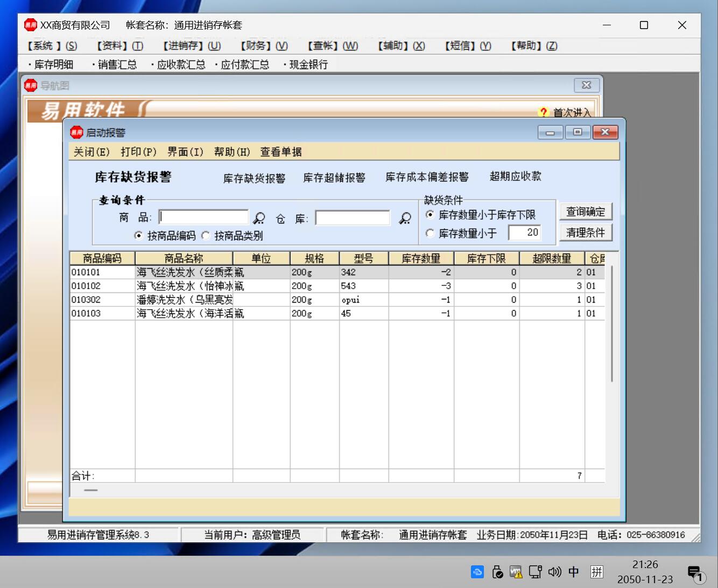Viewport: 718px width, 588px height.
Task: Open the 【财务】 menu
Action: pyautogui.click(x=264, y=46)
